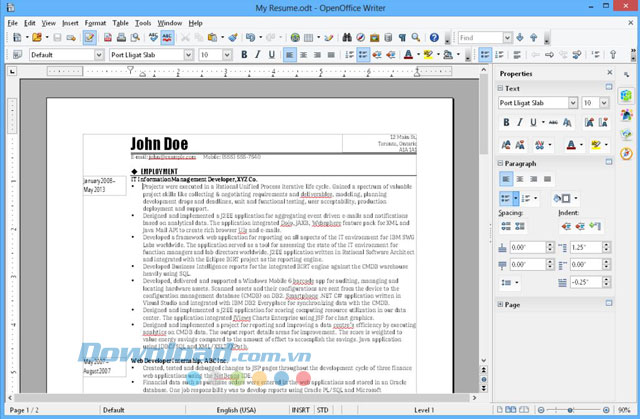
Task: Open the Format menu
Action: tap(95, 21)
